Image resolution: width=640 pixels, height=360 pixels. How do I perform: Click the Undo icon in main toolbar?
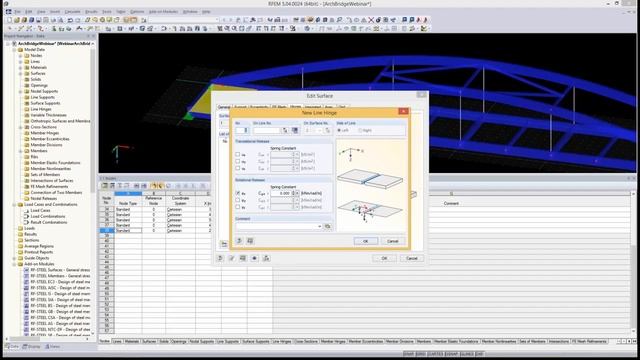pos(70,20)
